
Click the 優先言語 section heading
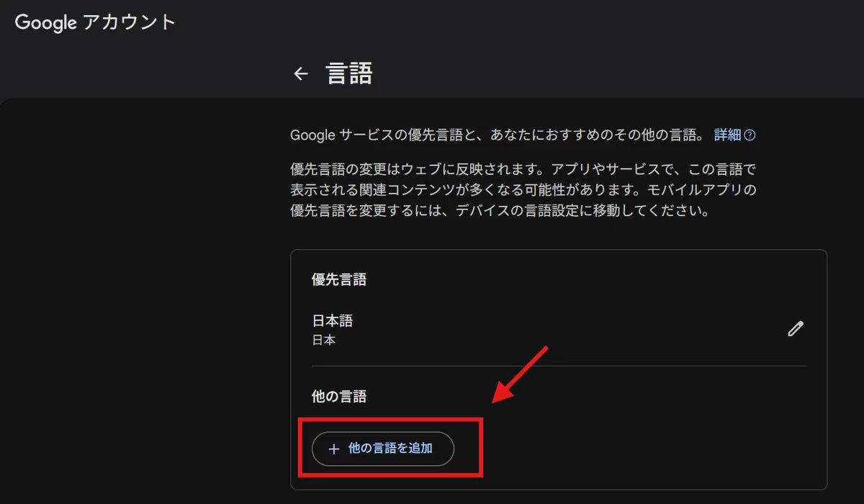339,279
